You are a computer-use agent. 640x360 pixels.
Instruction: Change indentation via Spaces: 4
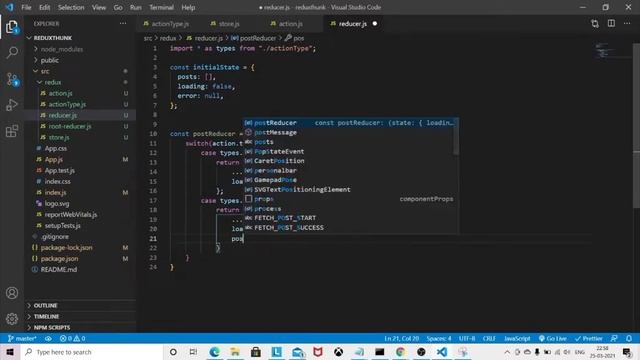[439, 338]
